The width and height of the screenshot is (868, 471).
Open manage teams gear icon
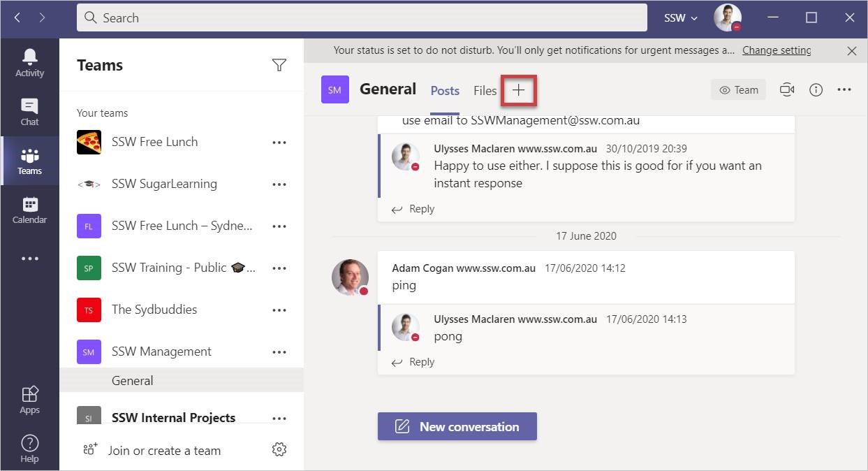point(279,449)
